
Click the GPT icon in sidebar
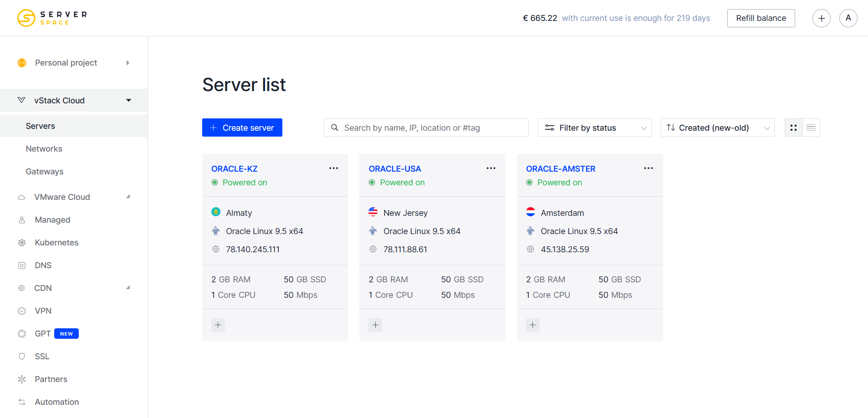[x=22, y=334]
